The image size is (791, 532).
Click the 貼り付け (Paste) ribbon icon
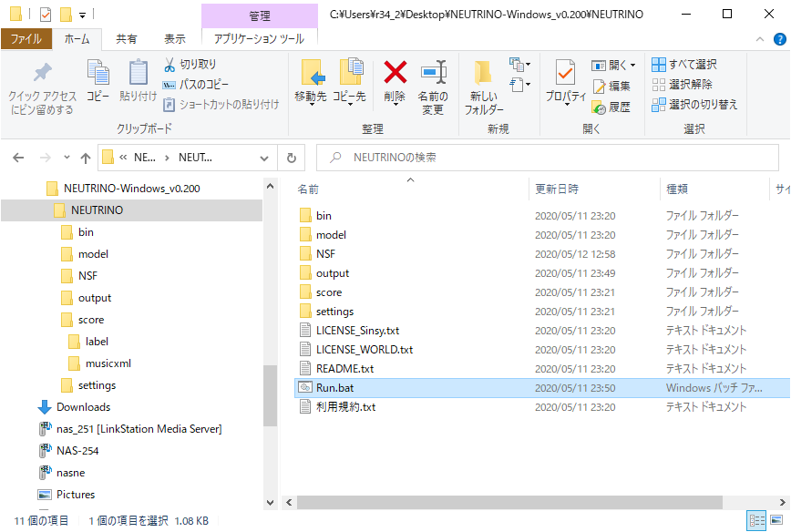click(x=138, y=81)
